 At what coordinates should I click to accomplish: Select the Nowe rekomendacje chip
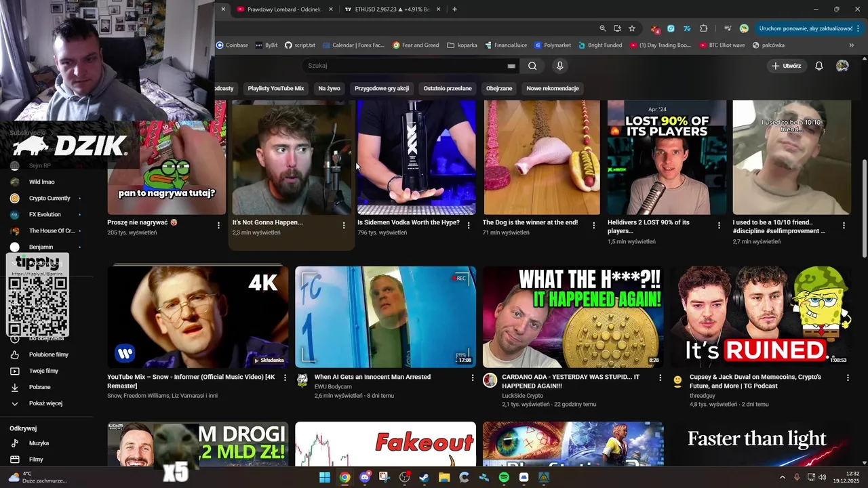[x=553, y=88]
